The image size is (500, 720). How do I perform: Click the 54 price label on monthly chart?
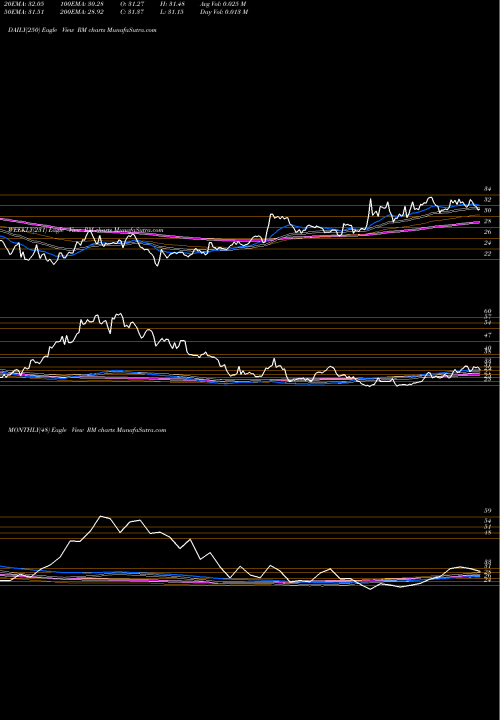[x=488, y=521]
